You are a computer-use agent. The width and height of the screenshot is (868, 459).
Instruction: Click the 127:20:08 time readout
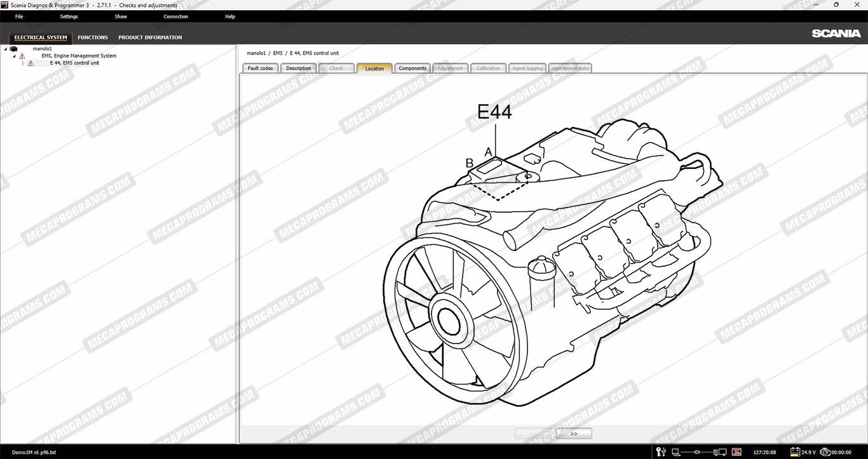point(764,452)
